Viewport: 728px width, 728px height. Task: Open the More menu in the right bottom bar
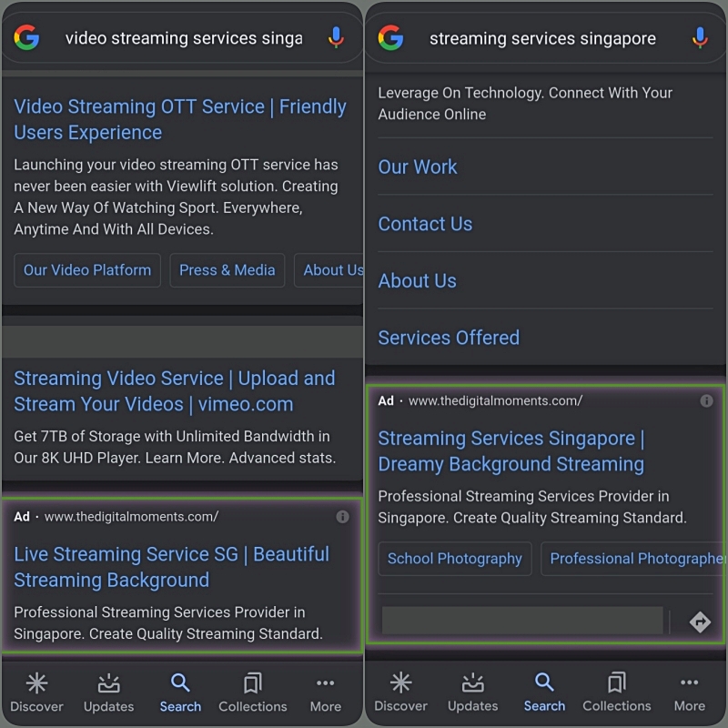[x=689, y=693]
